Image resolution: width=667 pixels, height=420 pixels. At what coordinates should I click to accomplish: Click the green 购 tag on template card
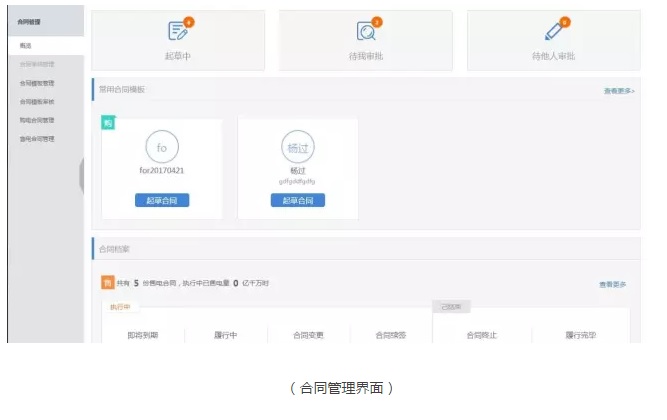point(108,123)
